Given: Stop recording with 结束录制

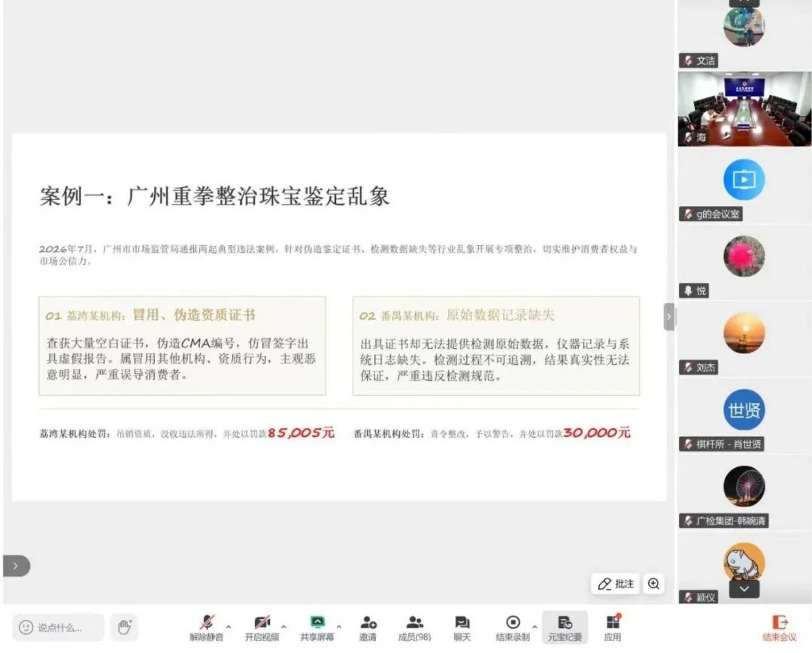Looking at the screenshot, I should pyautogui.click(x=513, y=628).
